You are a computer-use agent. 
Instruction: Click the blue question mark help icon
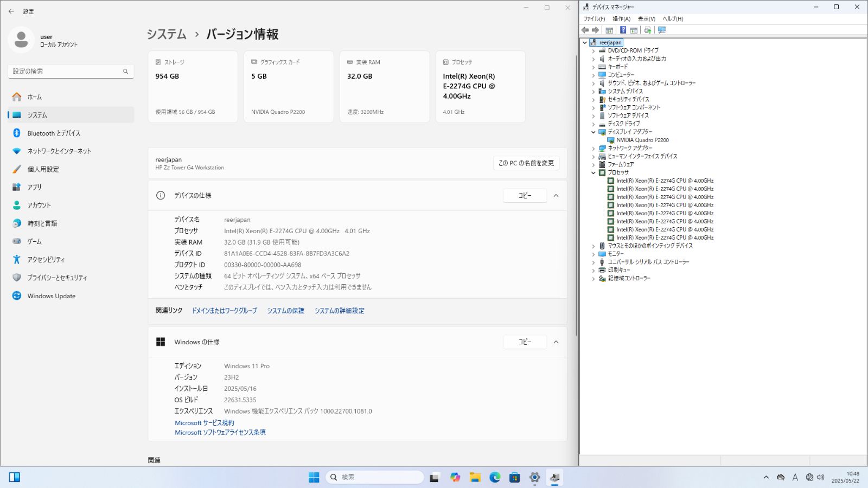[623, 30]
